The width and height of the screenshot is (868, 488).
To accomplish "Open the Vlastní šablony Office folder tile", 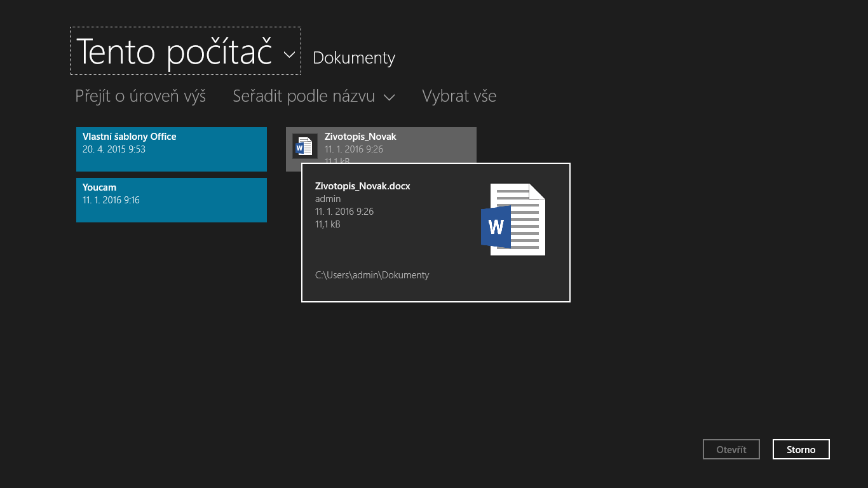I will point(172,149).
